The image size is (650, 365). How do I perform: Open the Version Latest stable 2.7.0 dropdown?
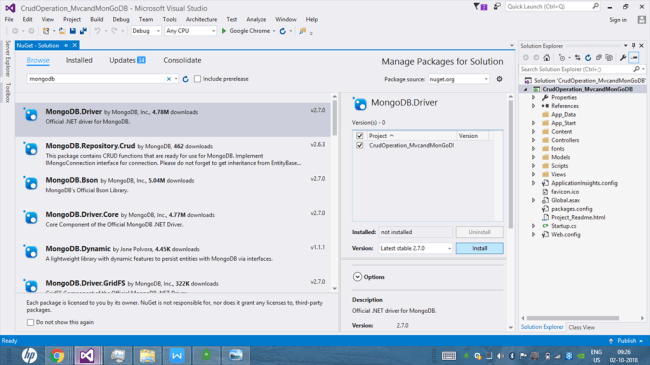[x=415, y=248]
